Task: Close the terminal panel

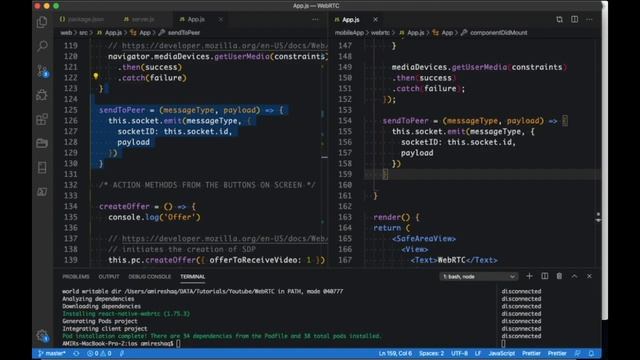Action: click(x=589, y=276)
